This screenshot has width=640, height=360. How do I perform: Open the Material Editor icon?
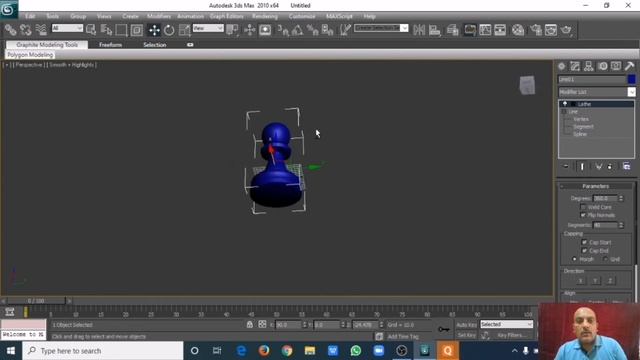[x=518, y=30]
